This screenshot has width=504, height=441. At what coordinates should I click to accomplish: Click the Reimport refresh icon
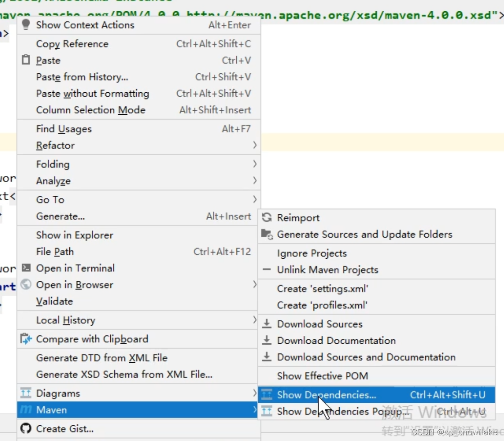tap(267, 218)
